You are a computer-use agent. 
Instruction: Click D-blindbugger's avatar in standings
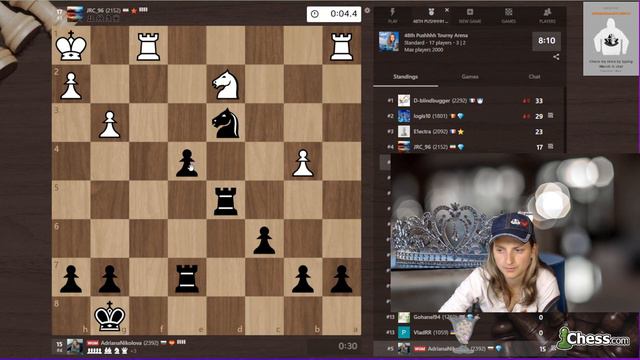[404, 100]
